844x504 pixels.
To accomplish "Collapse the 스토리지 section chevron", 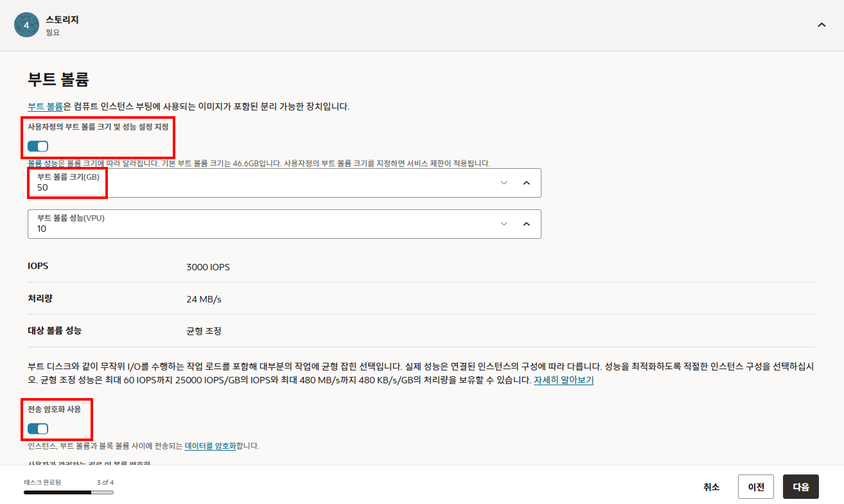I will pos(821,25).
